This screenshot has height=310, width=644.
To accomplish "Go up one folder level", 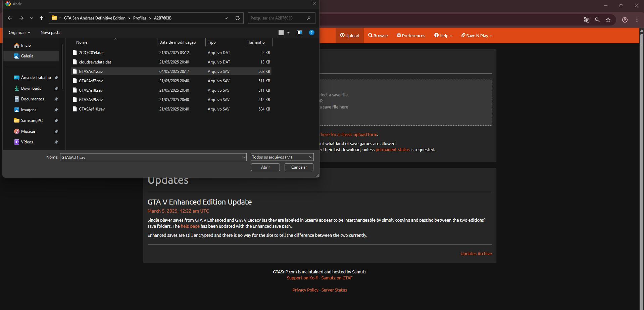I will click(x=42, y=18).
